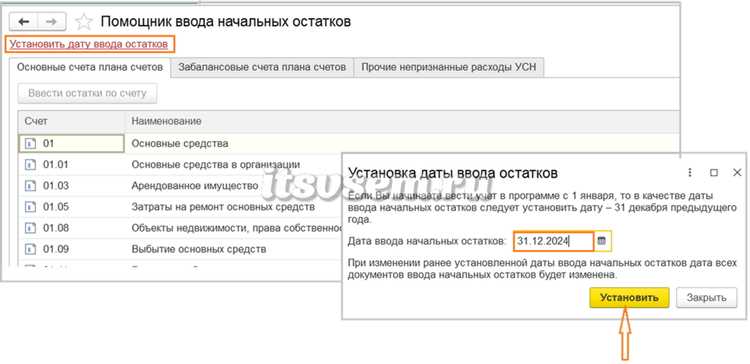Click the 'Закрыть' button in dialog

[x=706, y=298]
